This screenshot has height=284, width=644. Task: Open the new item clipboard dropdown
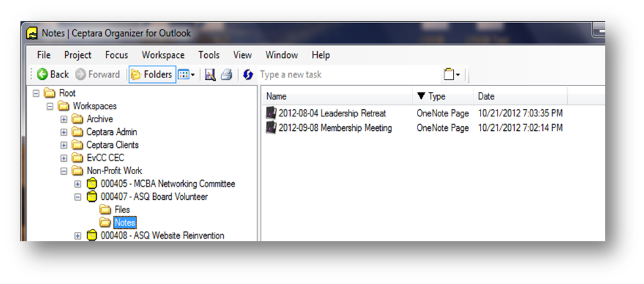tap(452, 74)
